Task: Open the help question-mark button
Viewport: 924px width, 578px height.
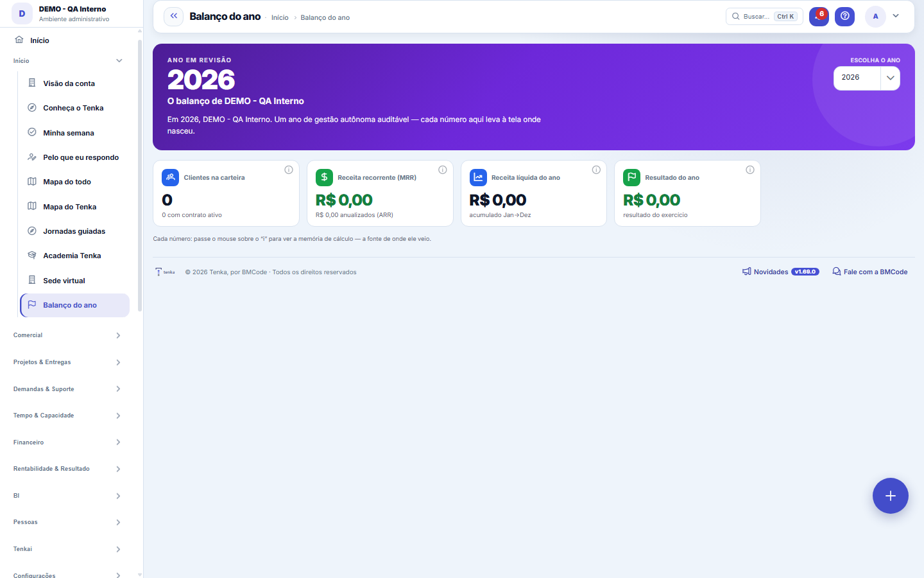Action: click(x=844, y=16)
